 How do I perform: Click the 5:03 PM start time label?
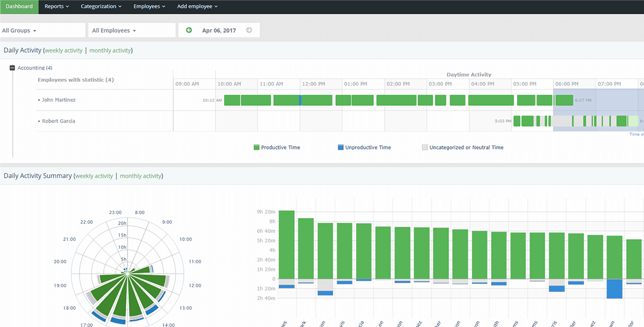pyautogui.click(x=503, y=121)
